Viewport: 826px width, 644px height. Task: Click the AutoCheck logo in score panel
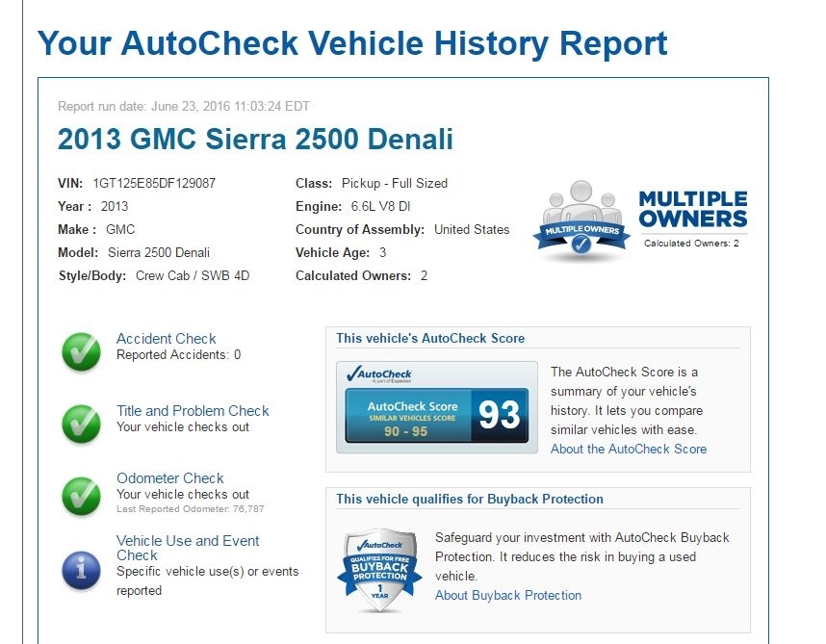379,374
